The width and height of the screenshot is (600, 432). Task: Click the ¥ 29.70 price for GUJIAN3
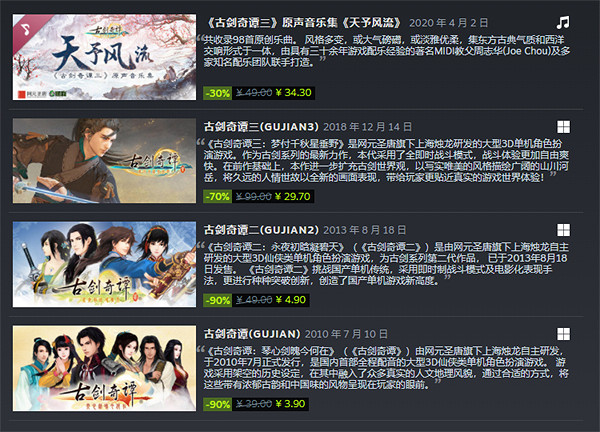(293, 197)
